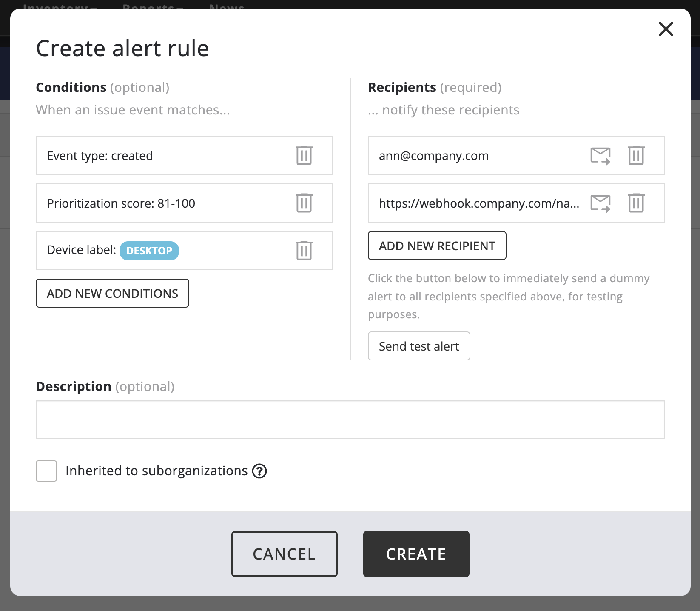Screen dimensions: 700x611
Task: Click ADD NEW CONDITIONS button
Action: point(112,293)
